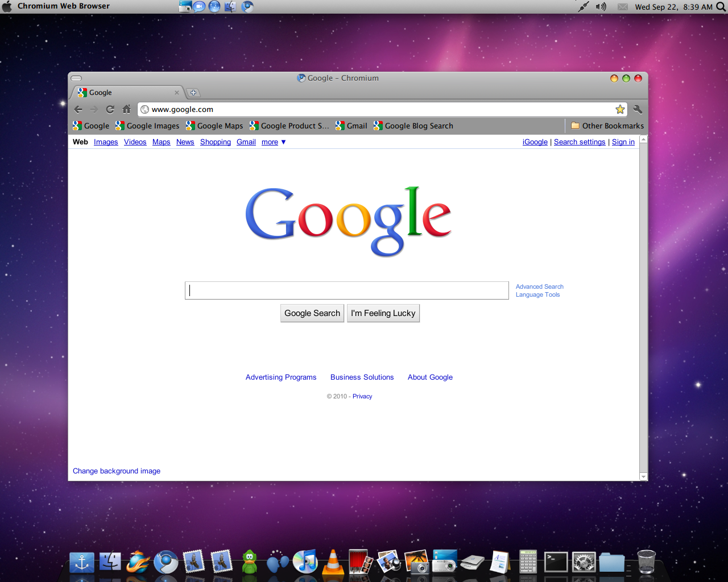Click the I'm Feeling Lucky button
The width and height of the screenshot is (728, 582).
(383, 313)
